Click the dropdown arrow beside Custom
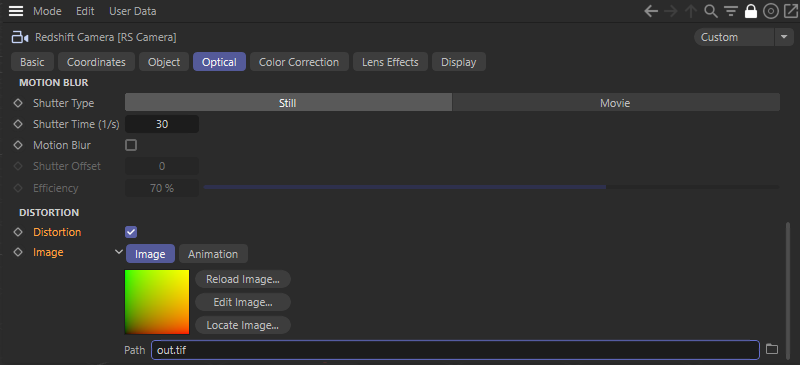The image size is (800, 365). click(784, 37)
